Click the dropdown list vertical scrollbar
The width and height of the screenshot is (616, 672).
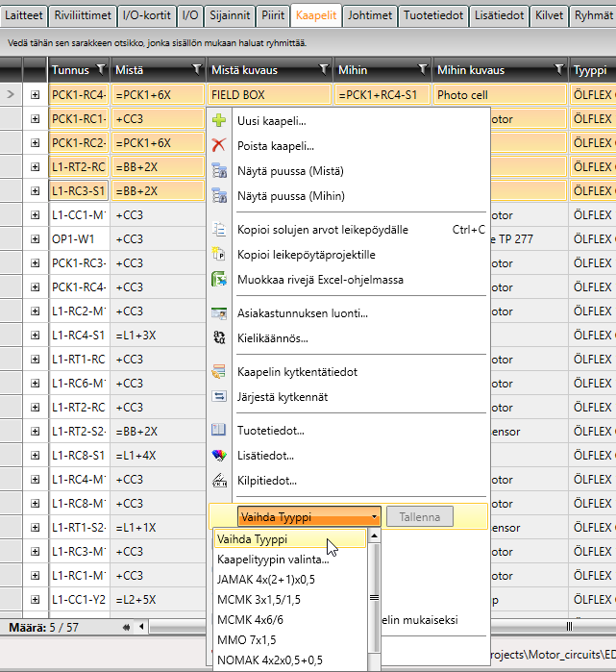[x=374, y=596]
